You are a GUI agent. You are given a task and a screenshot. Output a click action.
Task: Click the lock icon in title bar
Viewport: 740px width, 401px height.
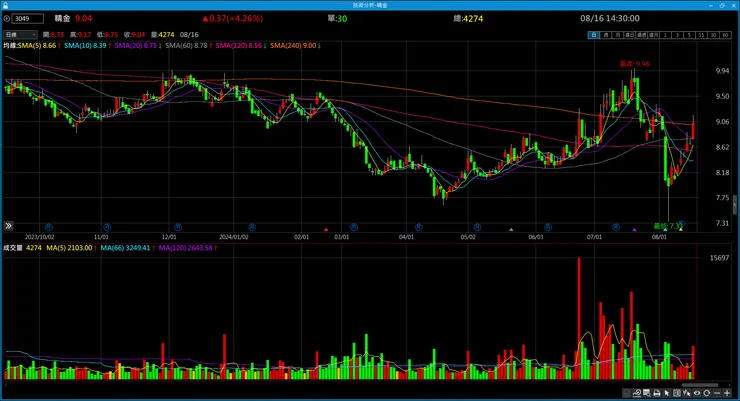[5, 5]
